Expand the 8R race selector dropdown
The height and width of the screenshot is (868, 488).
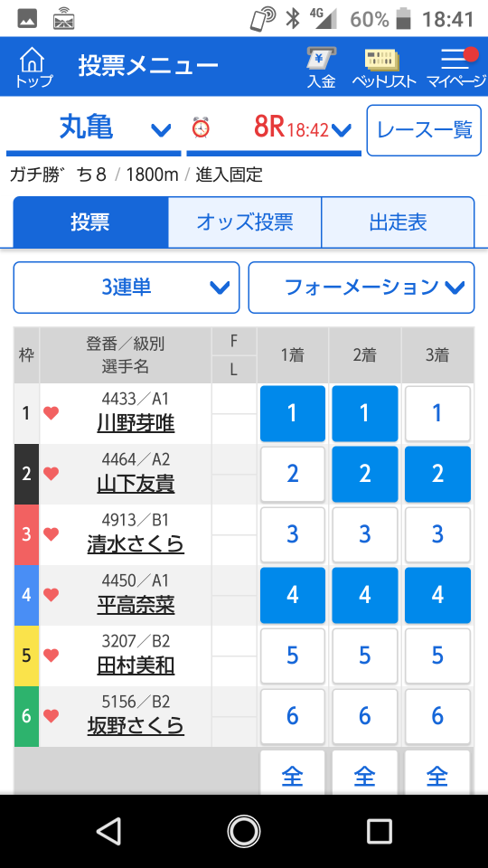(x=274, y=129)
